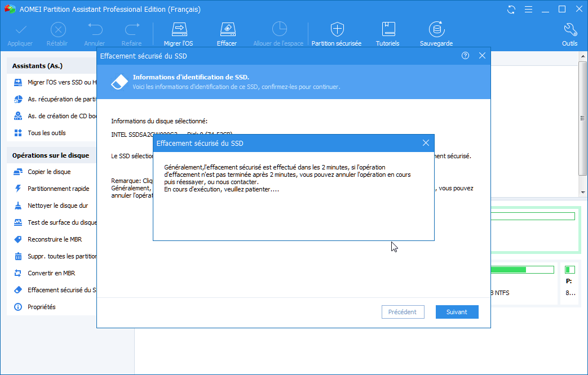
Task: Click the Appliquer checkmark toolbar icon
Action: click(x=21, y=30)
